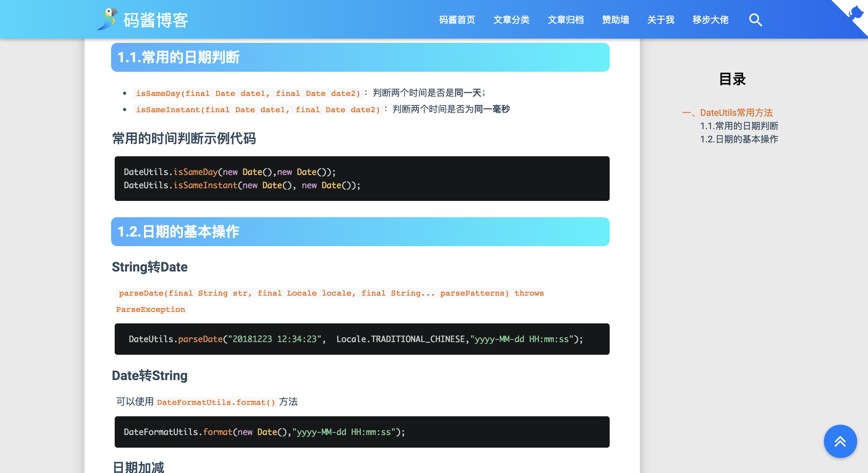Click the search magnifier icon in header
868x473 pixels.
coord(755,20)
